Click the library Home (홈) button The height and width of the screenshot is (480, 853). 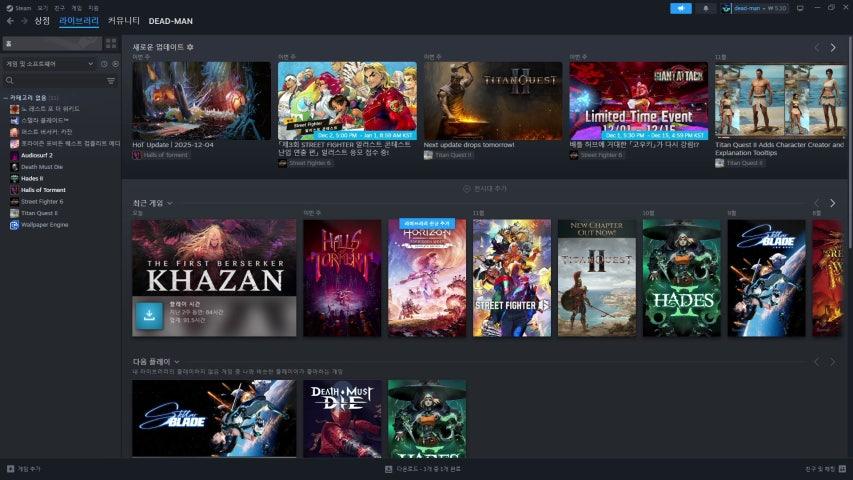52,44
